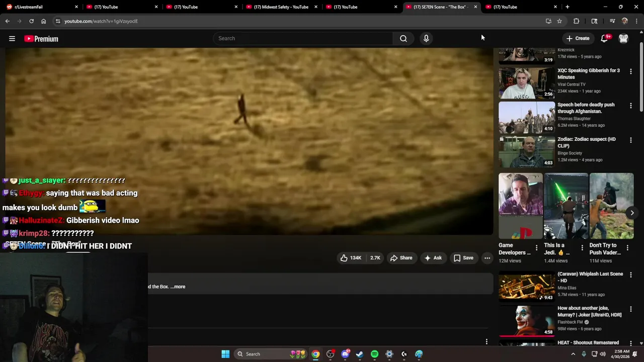Open Don't Try to Push Vader short
The height and width of the screenshot is (362, 644).
click(611, 206)
